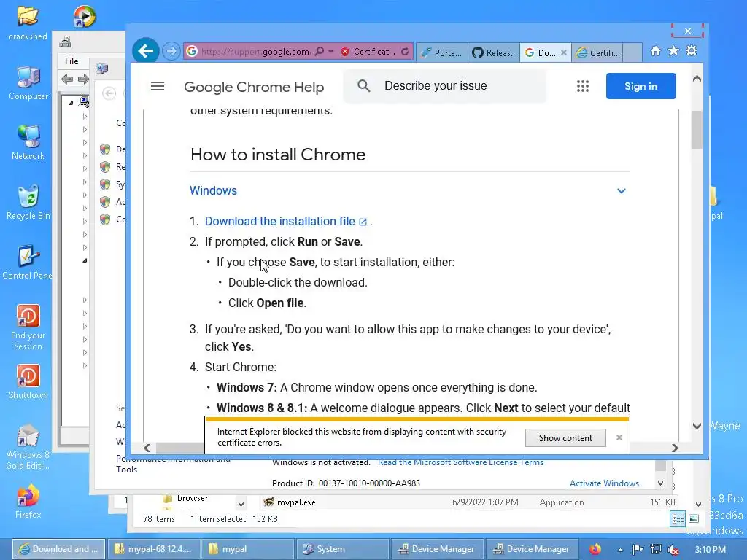
Task: Click Activate Windows link in System window
Action: [x=604, y=483]
